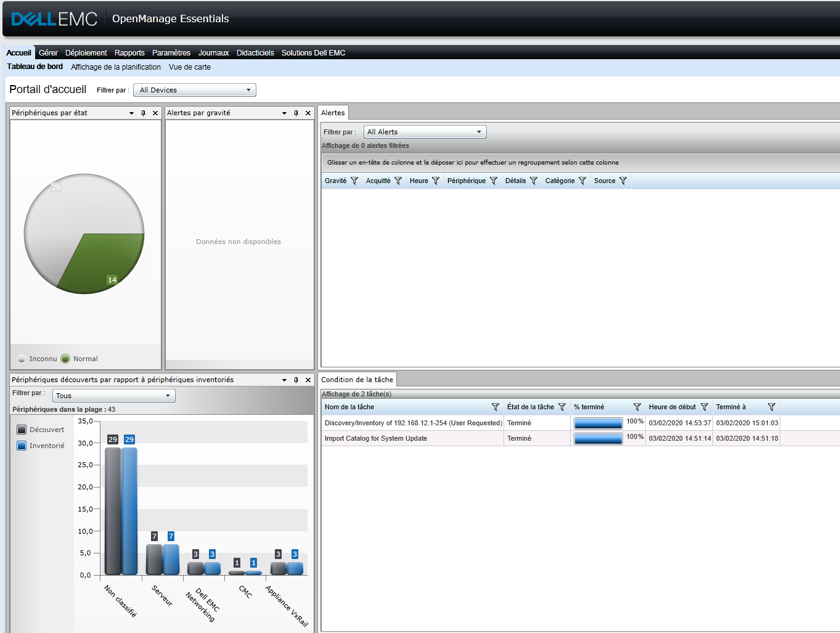Select the Discovery/Inventory of 192.168.12.1-254 task
Viewport: 840px width, 633px height.
pos(414,423)
